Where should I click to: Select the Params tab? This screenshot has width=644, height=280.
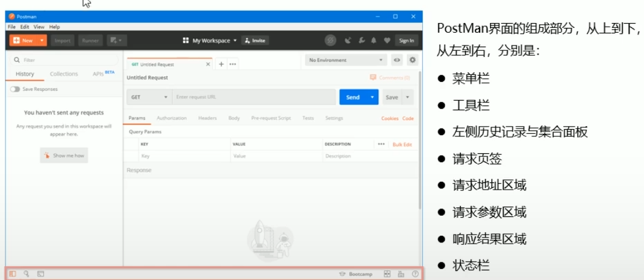[x=137, y=118]
